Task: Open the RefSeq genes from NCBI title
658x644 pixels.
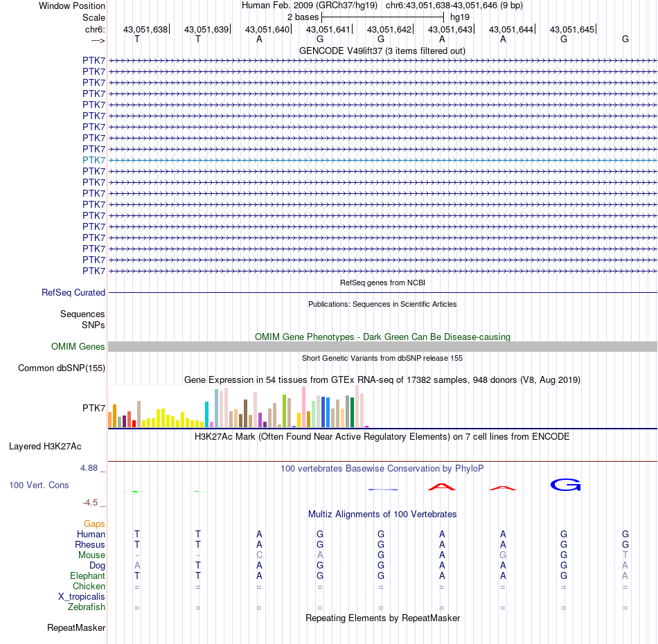Action: [382, 283]
